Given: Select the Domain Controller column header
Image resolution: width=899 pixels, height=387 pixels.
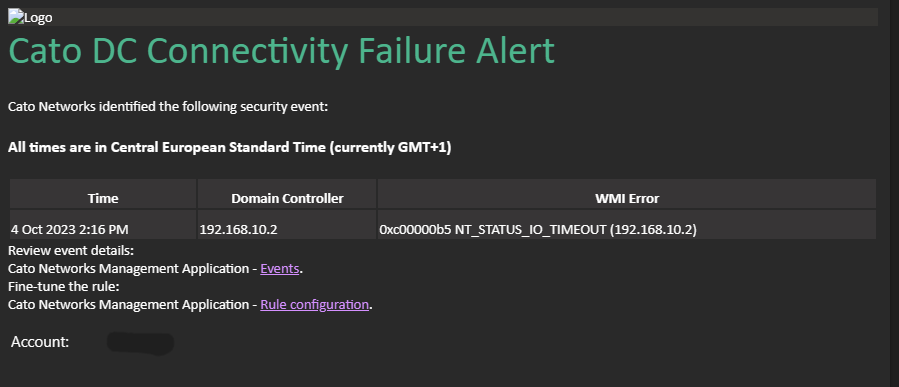Looking at the screenshot, I should (x=287, y=198).
